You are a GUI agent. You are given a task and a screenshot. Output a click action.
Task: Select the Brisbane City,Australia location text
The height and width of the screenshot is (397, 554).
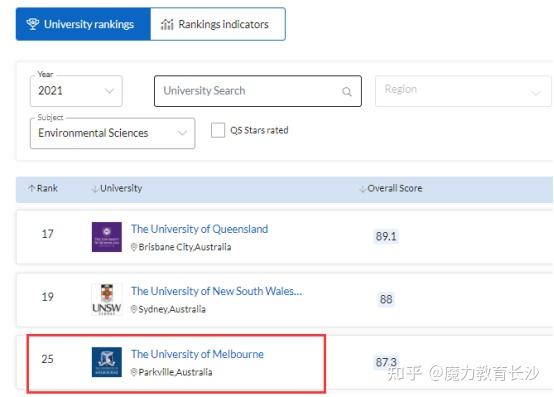(x=185, y=247)
